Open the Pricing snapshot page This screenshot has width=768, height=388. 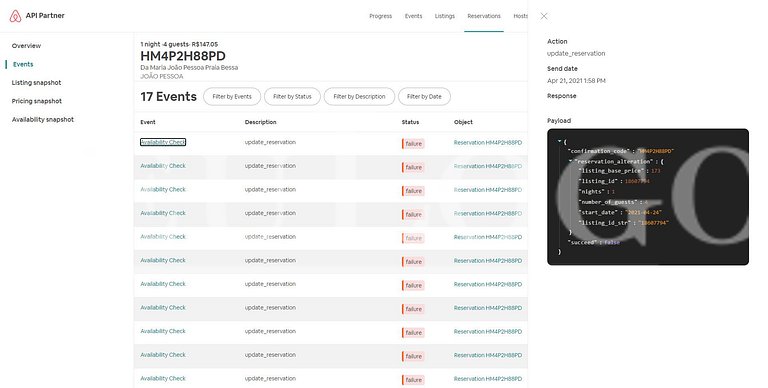[37, 101]
